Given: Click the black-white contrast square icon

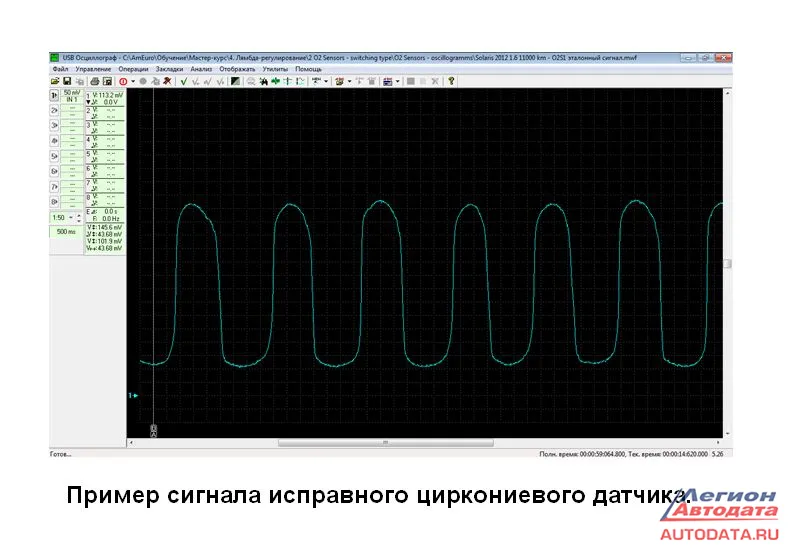Looking at the screenshot, I should [235, 81].
